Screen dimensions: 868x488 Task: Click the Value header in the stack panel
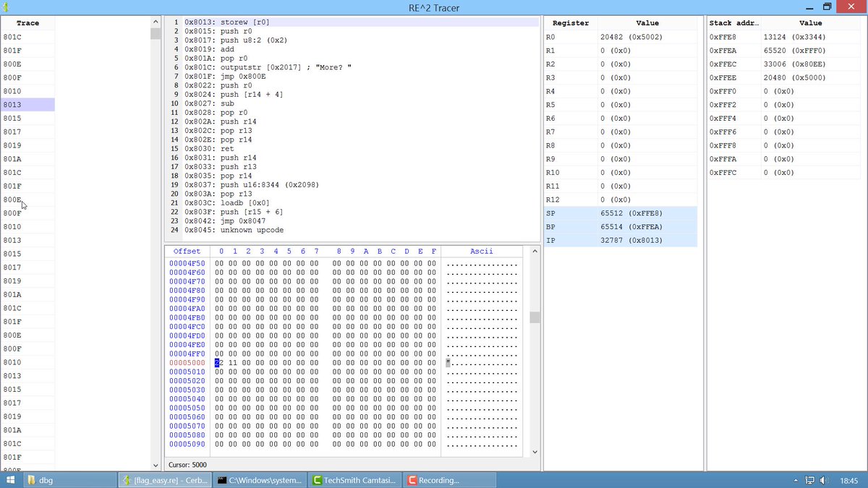pyautogui.click(x=810, y=23)
